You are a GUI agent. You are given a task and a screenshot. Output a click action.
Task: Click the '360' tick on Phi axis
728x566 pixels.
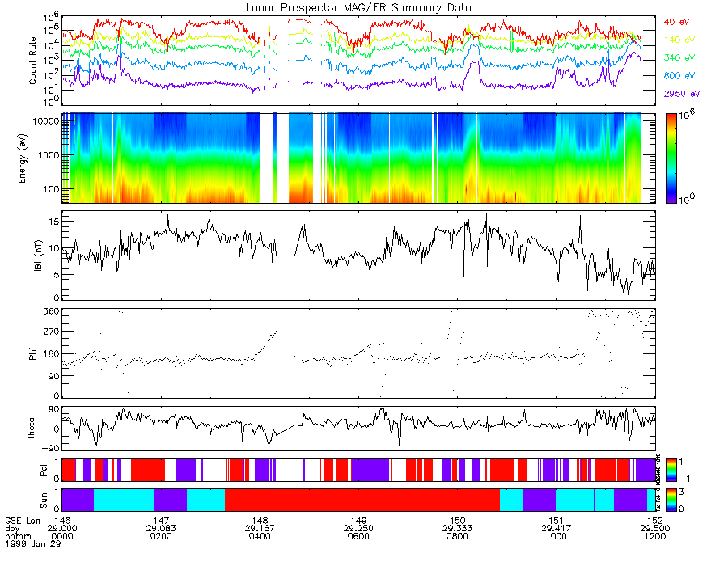pos(51,311)
